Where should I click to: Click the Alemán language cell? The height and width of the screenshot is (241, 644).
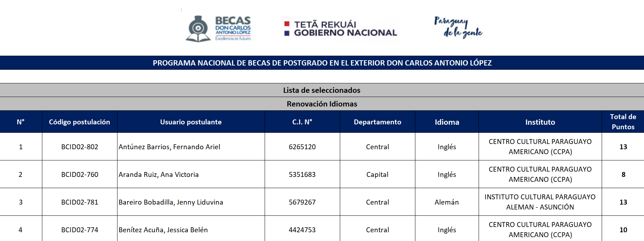pos(446,202)
